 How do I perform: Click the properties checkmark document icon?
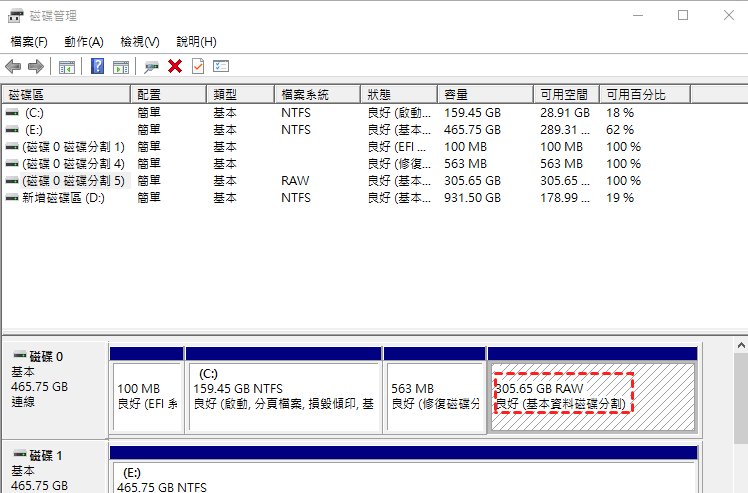click(198, 67)
